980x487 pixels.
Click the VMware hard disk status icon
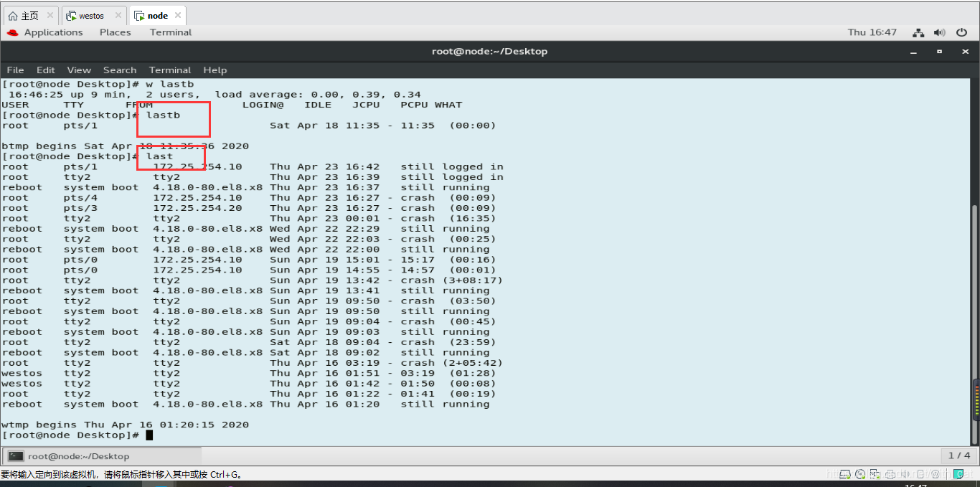point(846,474)
